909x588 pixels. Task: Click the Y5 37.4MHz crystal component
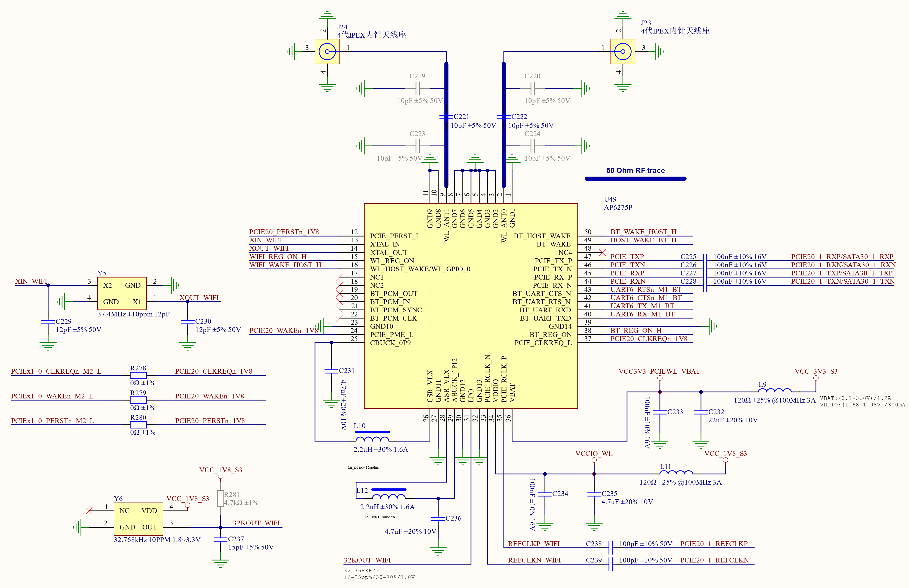pyautogui.click(x=122, y=293)
